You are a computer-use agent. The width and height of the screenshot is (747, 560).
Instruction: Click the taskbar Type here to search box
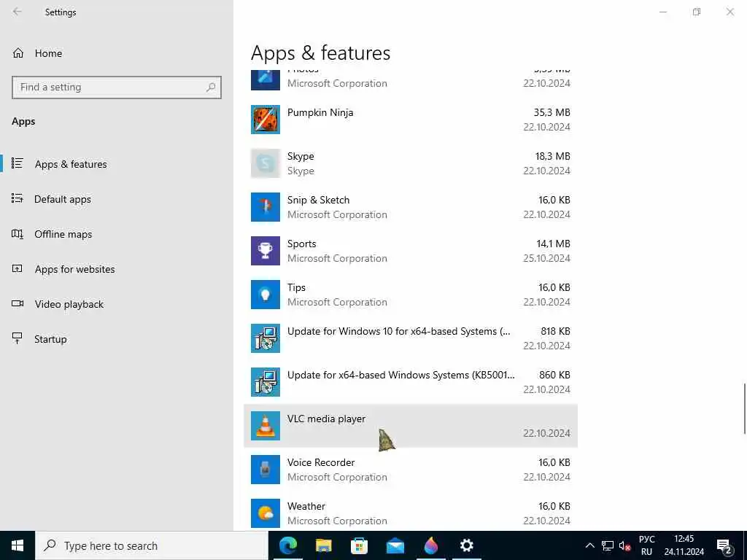152,545
